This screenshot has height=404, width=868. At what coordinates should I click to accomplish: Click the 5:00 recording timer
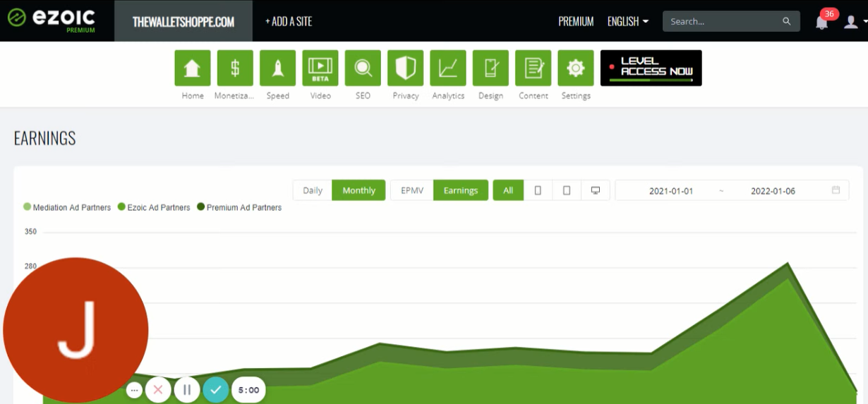pyautogui.click(x=248, y=390)
